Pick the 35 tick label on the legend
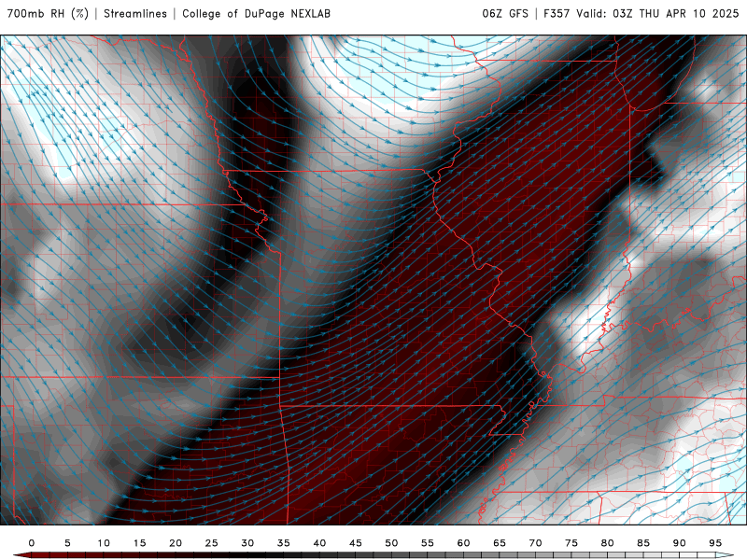This screenshot has width=747, height=560. coord(284,543)
